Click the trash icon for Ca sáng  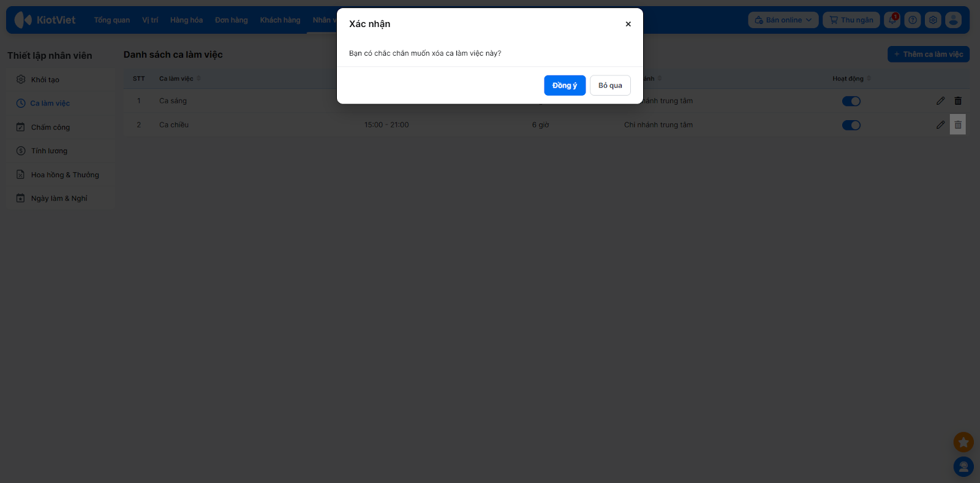coord(958,101)
